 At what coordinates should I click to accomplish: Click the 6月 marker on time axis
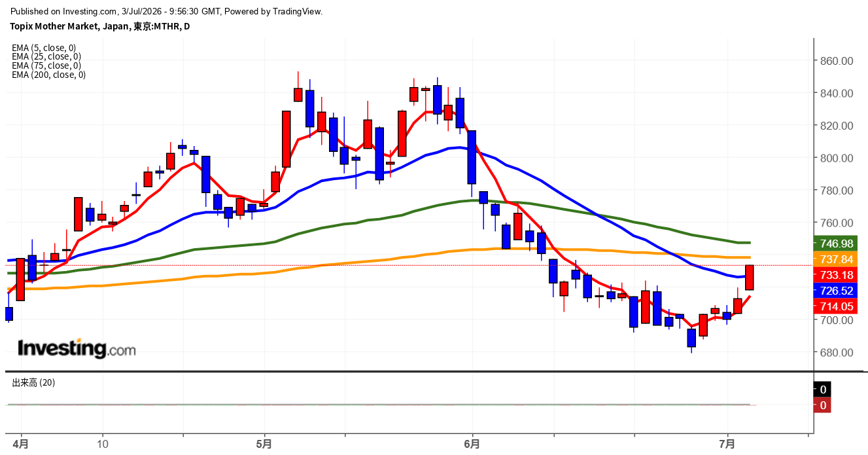(x=472, y=444)
